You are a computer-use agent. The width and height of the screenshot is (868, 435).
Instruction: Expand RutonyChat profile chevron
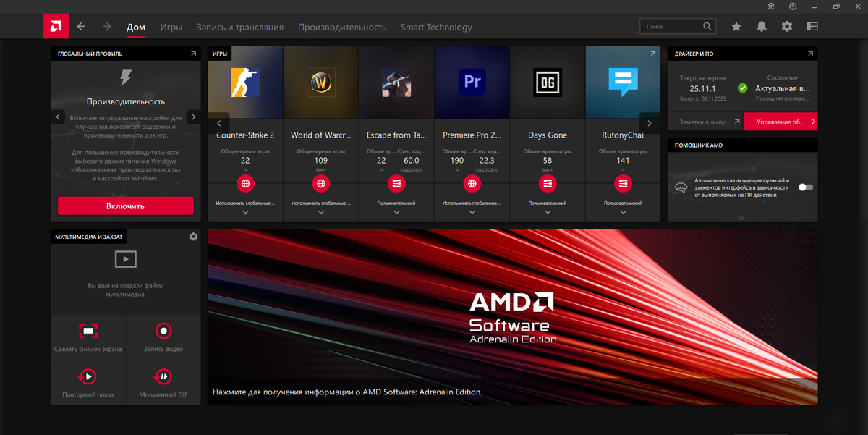(x=623, y=212)
